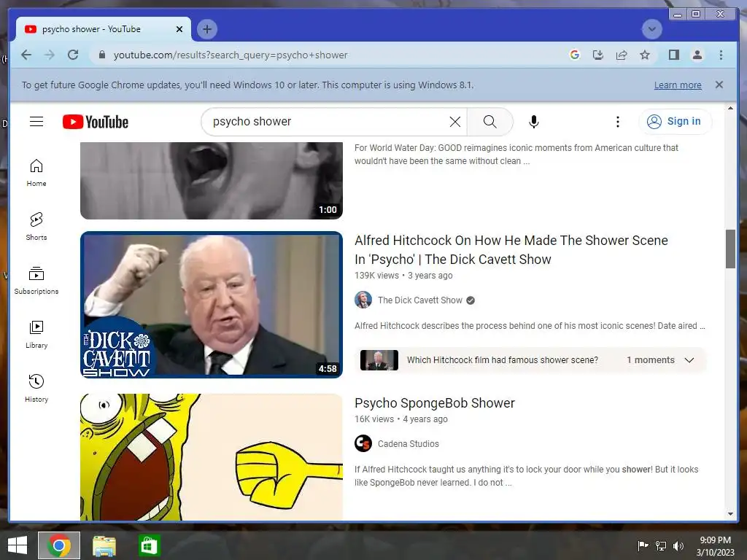
Task: Dismiss the Chrome update notice
Action: click(x=719, y=85)
